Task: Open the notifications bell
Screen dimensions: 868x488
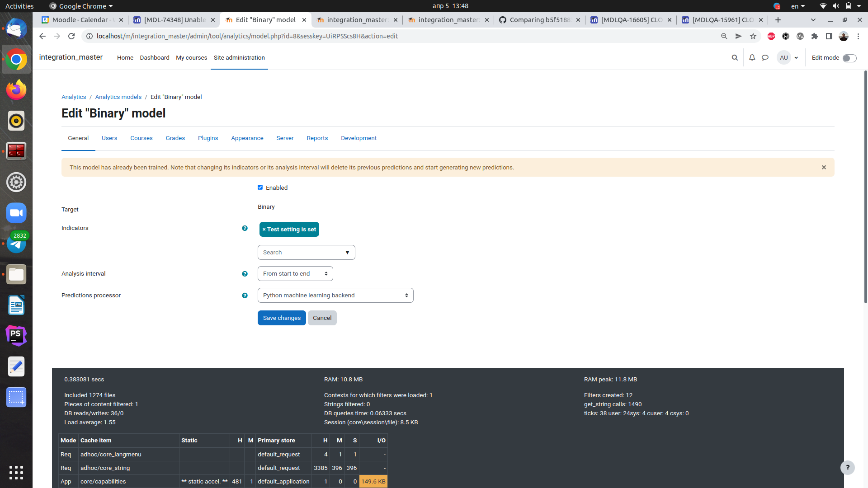Action: click(x=752, y=57)
